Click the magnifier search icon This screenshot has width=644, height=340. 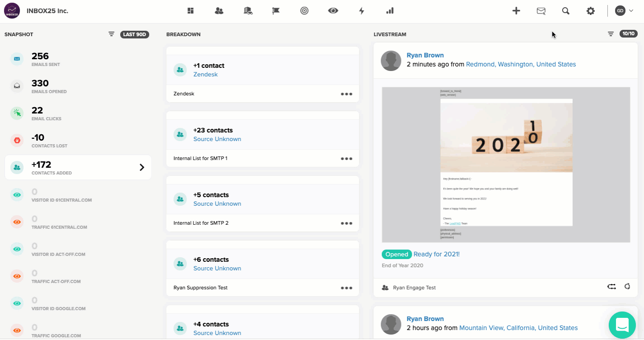[566, 11]
